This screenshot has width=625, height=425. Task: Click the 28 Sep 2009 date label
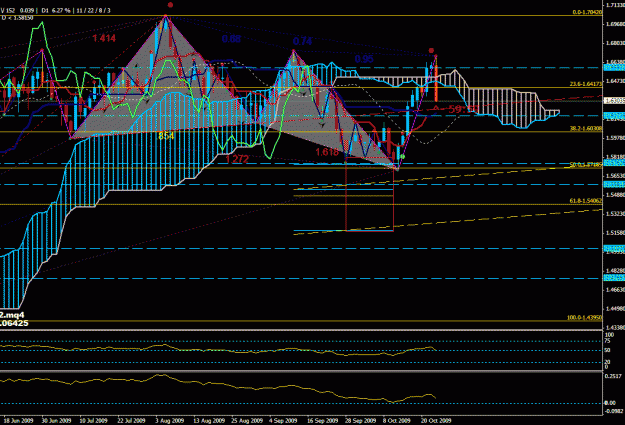pyautogui.click(x=361, y=421)
